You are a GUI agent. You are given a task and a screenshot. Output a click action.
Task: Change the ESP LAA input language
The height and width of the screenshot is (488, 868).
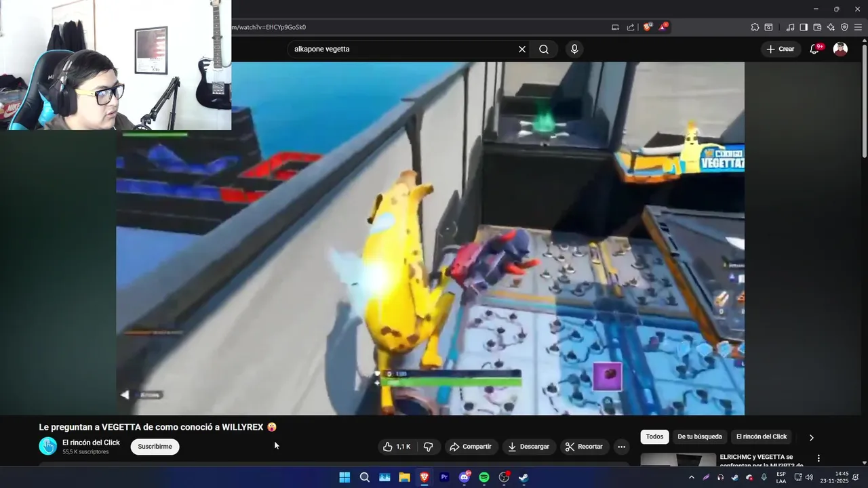coord(781,477)
